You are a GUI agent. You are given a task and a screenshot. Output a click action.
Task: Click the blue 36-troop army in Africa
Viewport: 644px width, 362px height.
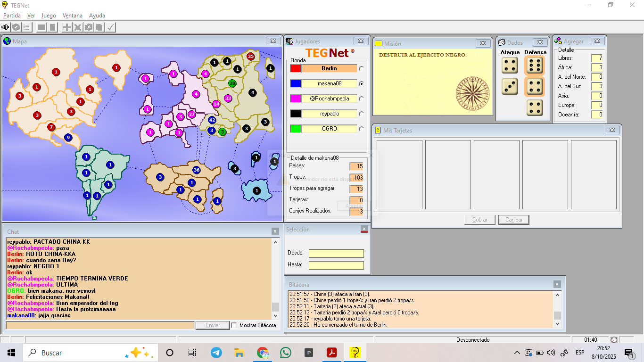click(x=197, y=170)
